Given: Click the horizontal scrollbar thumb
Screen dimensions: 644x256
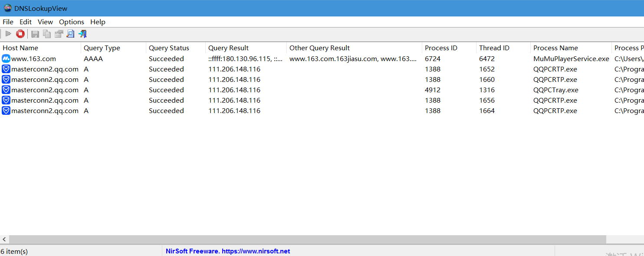Looking at the screenshot, I should click(x=307, y=239).
